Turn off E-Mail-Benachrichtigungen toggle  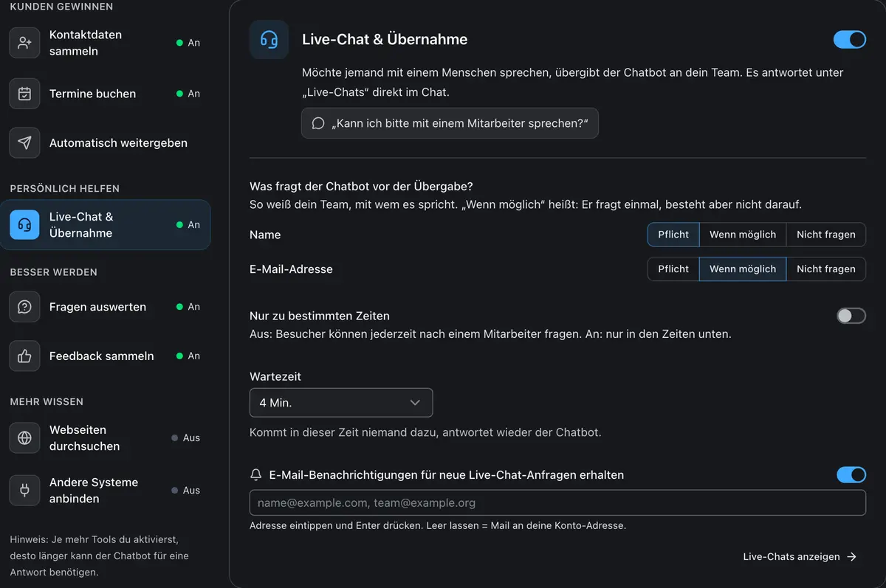tap(851, 475)
